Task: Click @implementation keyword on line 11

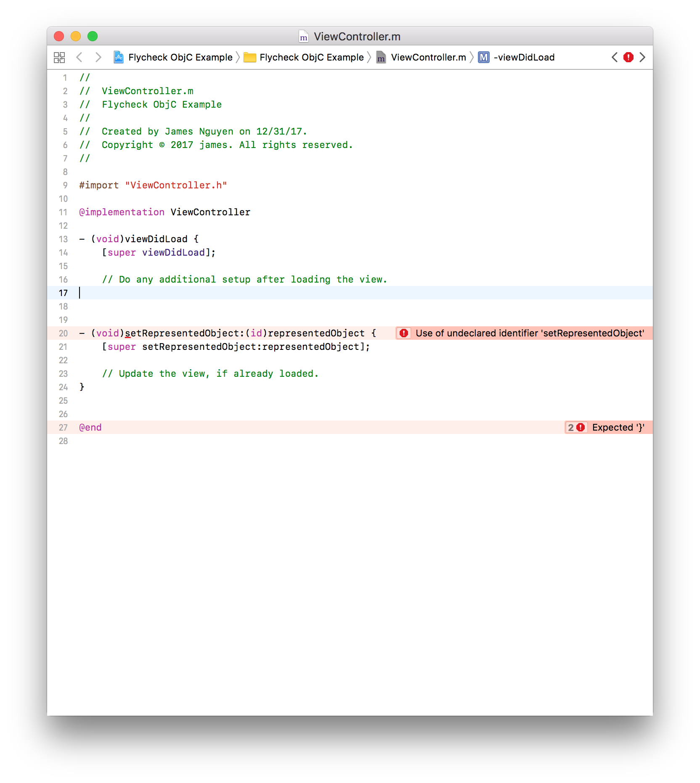Action: (x=122, y=212)
